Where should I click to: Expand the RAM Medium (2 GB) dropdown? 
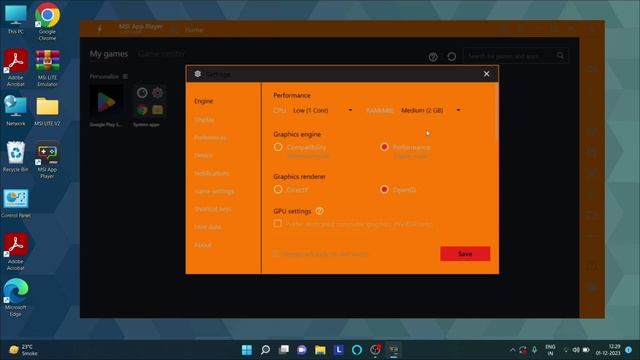point(431,110)
